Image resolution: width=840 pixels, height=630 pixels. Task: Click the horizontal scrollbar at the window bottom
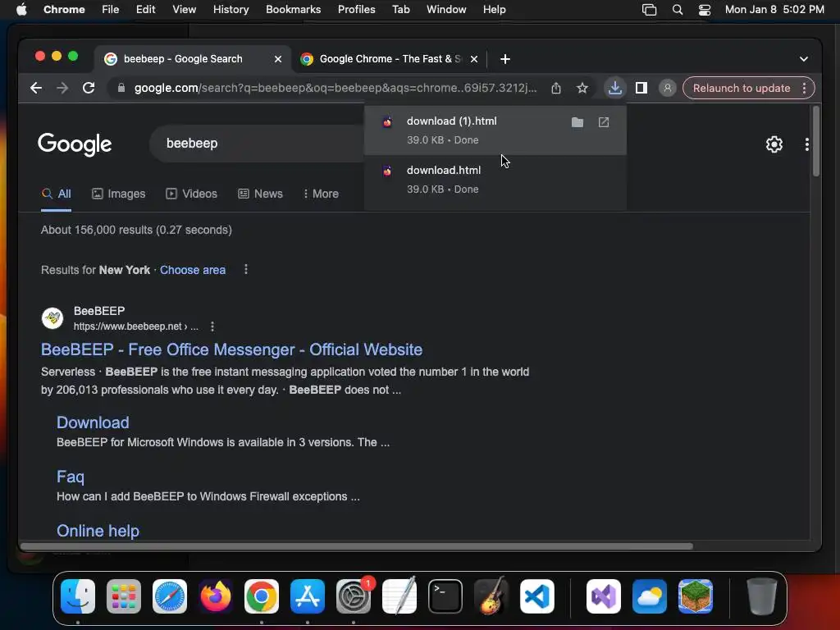(x=356, y=546)
